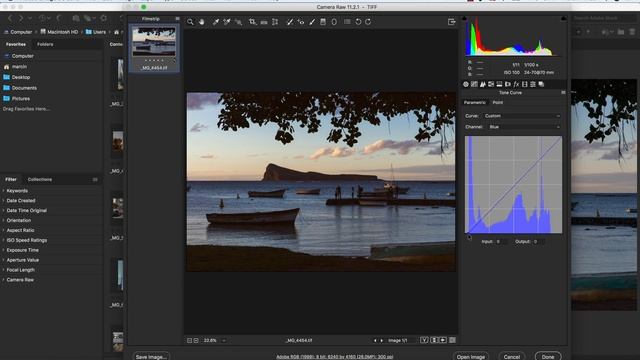The height and width of the screenshot is (360, 640).
Task: Rotate image counterclockwise
Action: pyautogui.click(x=358, y=22)
